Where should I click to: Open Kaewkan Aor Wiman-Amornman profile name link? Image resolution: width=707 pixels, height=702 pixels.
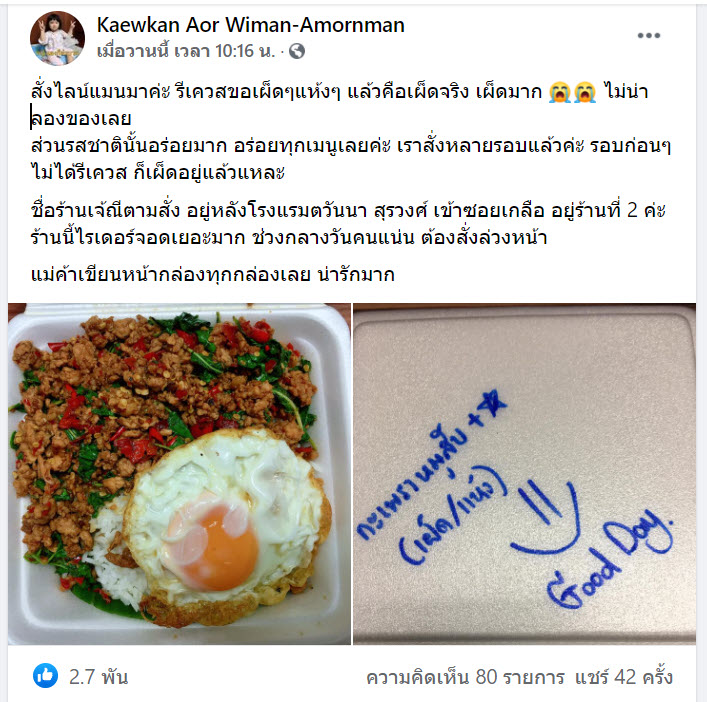tap(251, 25)
